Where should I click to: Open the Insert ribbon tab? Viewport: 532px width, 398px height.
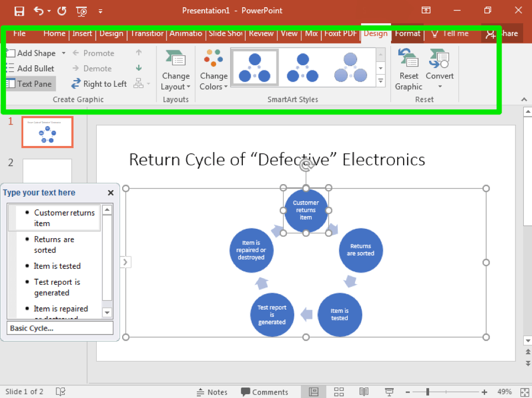click(82, 33)
